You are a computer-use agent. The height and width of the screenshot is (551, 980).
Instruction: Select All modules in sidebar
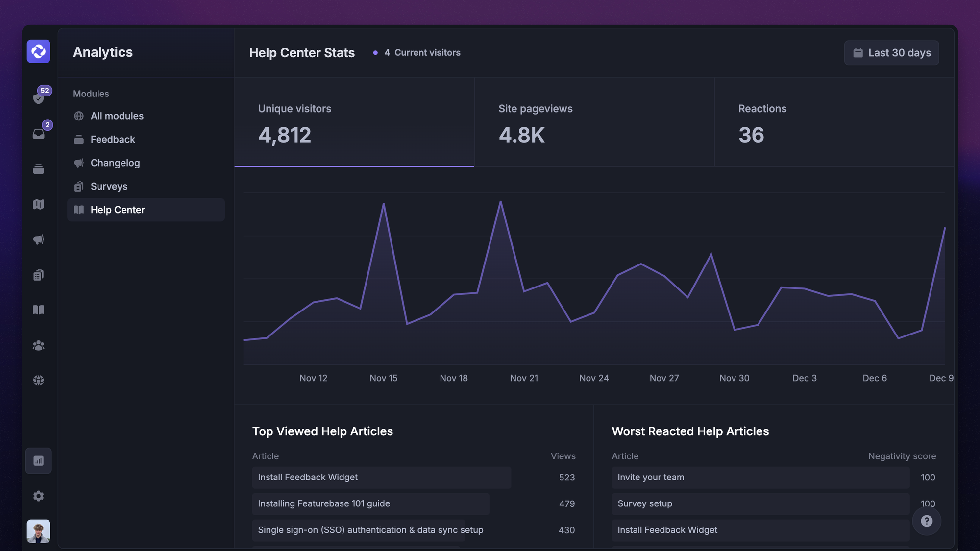(x=146, y=116)
